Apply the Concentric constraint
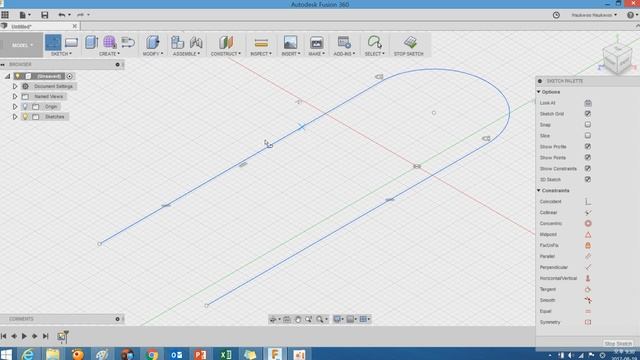This screenshot has height=360, width=640. point(588,224)
